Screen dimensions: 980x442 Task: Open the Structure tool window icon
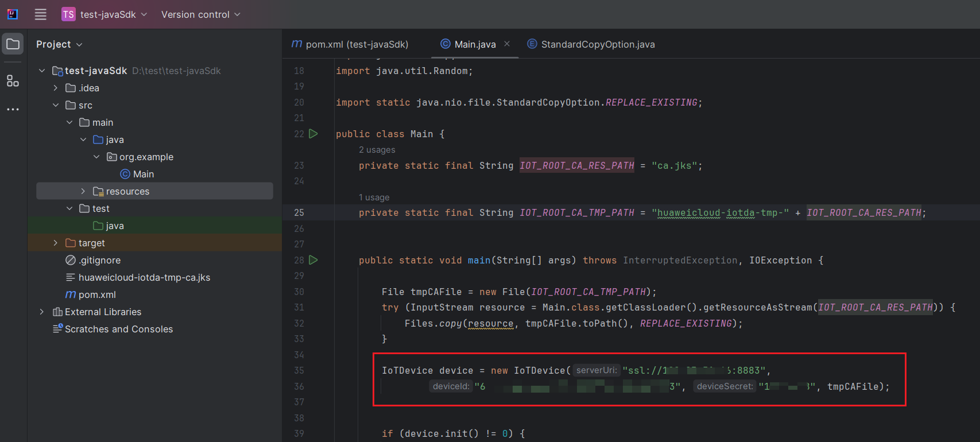tap(13, 81)
